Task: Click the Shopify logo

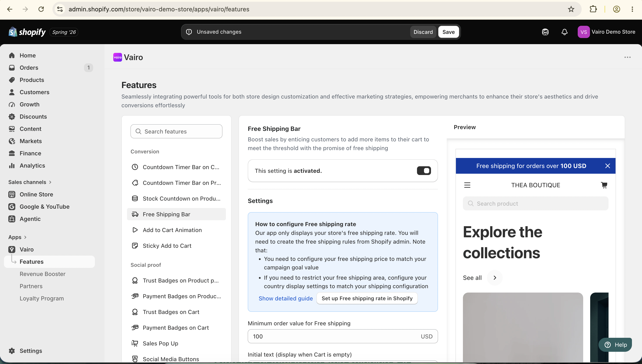Action: (27, 32)
